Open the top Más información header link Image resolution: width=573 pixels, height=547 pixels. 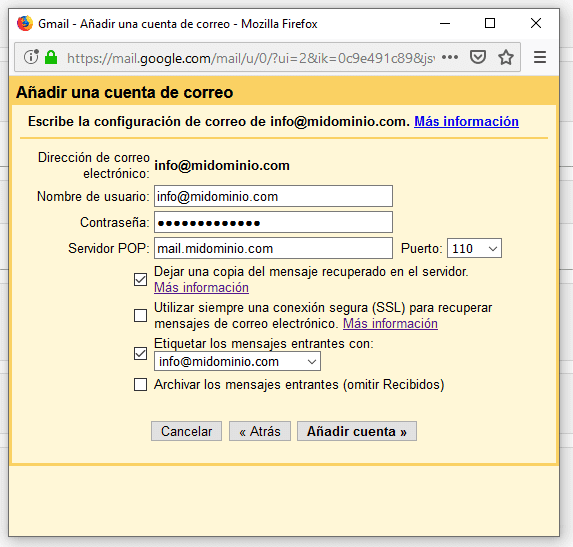pyautogui.click(x=466, y=121)
